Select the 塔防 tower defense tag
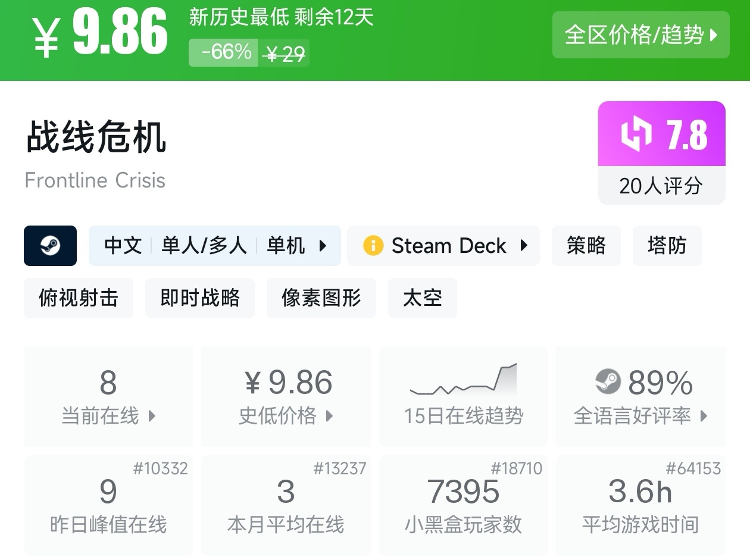Screen dimensions: 750x560 click(667, 246)
